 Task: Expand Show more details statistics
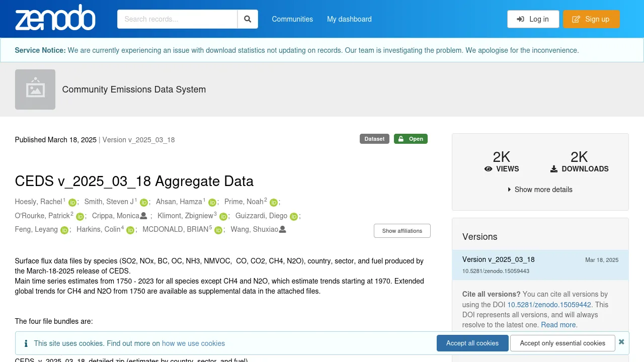click(x=540, y=190)
